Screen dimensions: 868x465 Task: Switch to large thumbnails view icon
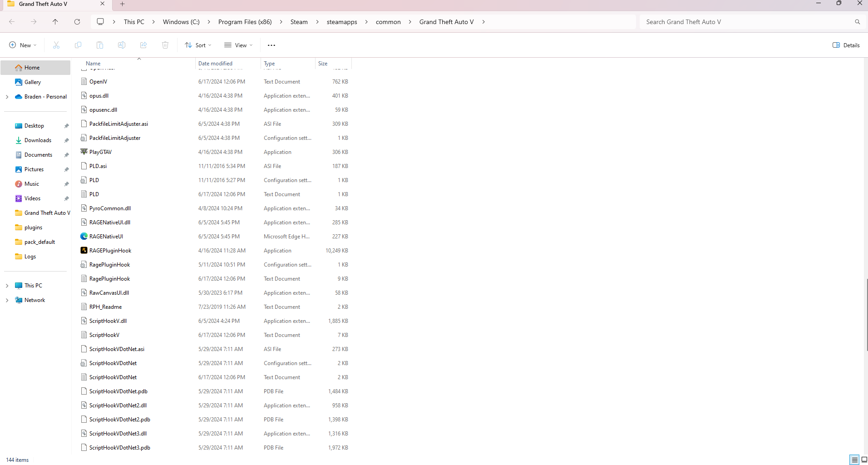[x=864, y=460]
